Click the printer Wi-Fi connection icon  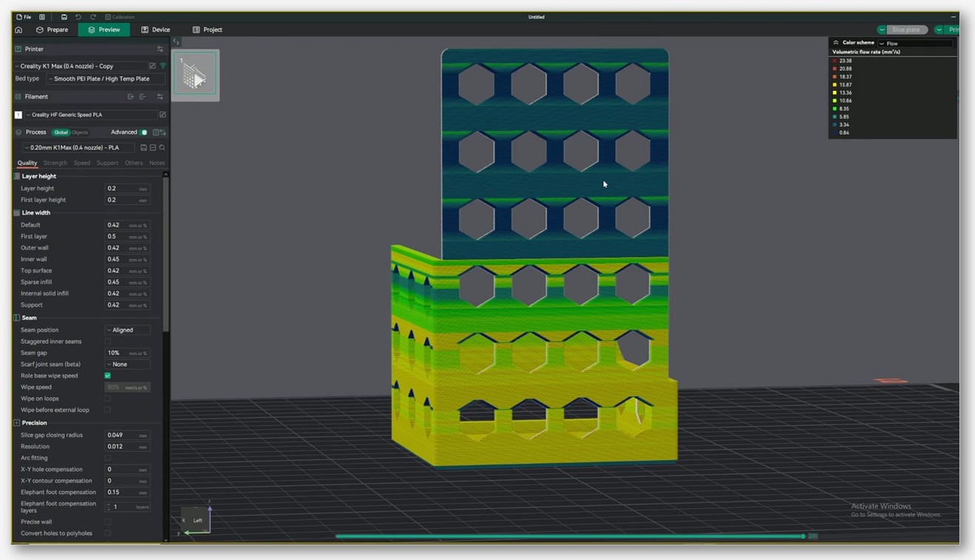pos(162,66)
